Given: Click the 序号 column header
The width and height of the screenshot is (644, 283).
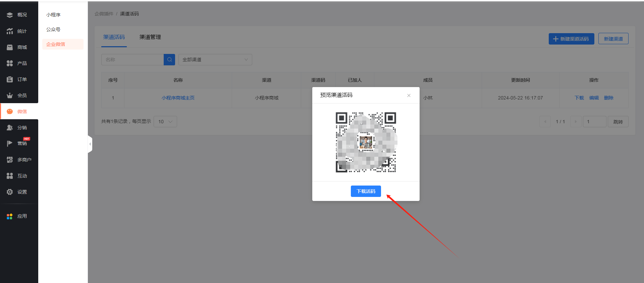Looking at the screenshot, I should (x=113, y=80).
